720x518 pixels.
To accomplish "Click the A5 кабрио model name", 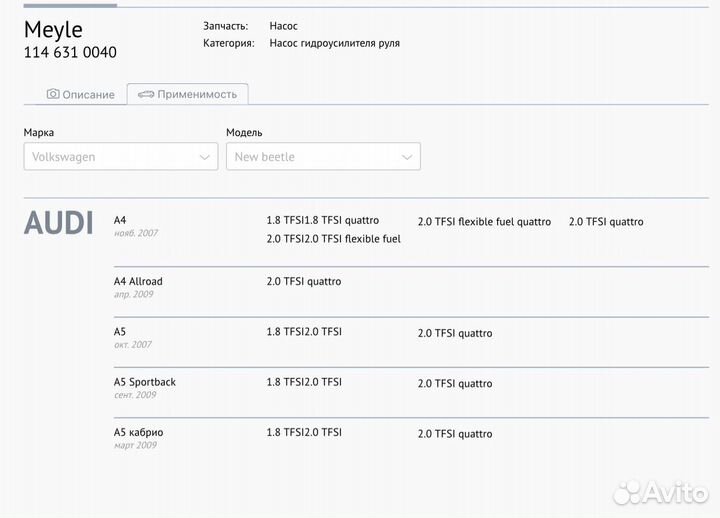I will coord(139,432).
